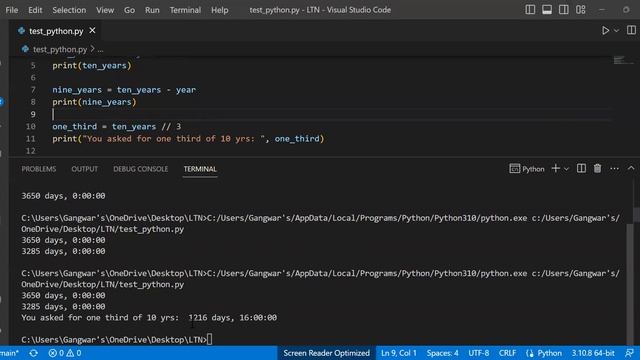Click line number 11 in gutter
The width and height of the screenshot is (640, 360).
pyautogui.click(x=31, y=139)
